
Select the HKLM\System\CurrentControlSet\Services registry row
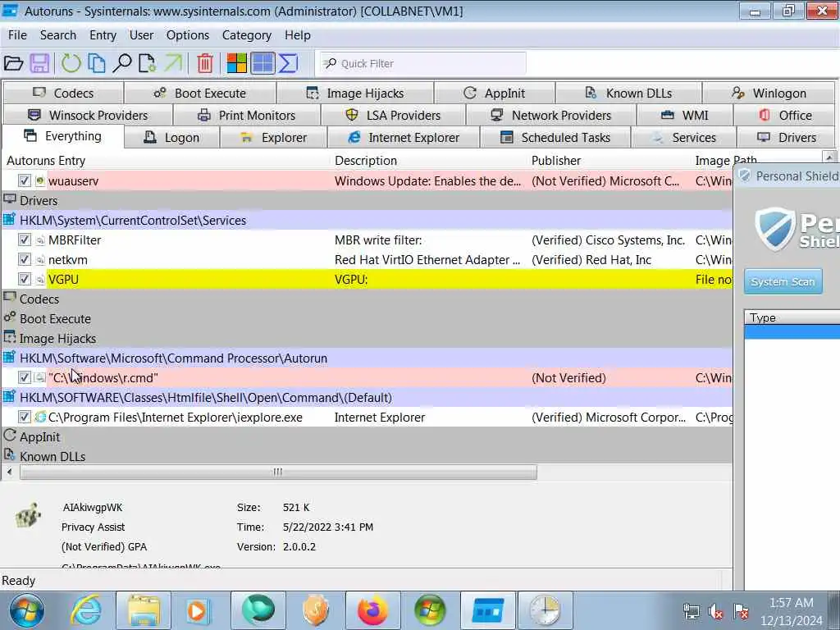coord(367,220)
